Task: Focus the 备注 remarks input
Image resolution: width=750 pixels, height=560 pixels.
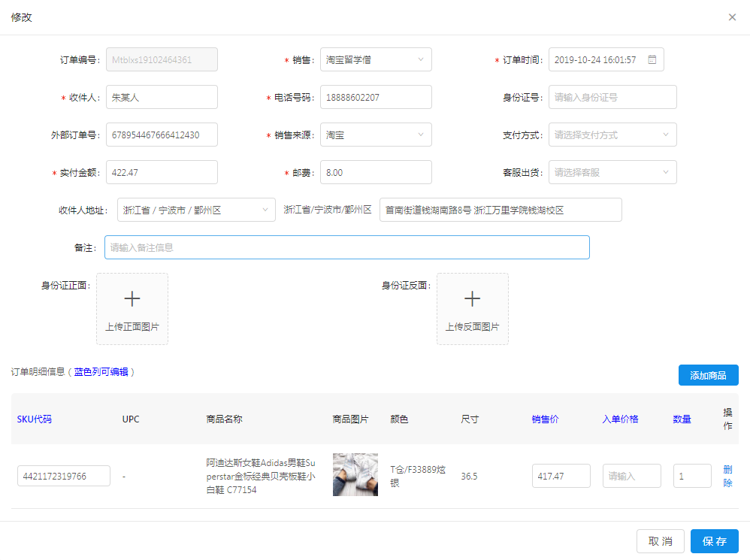Action: [x=346, y=247]
